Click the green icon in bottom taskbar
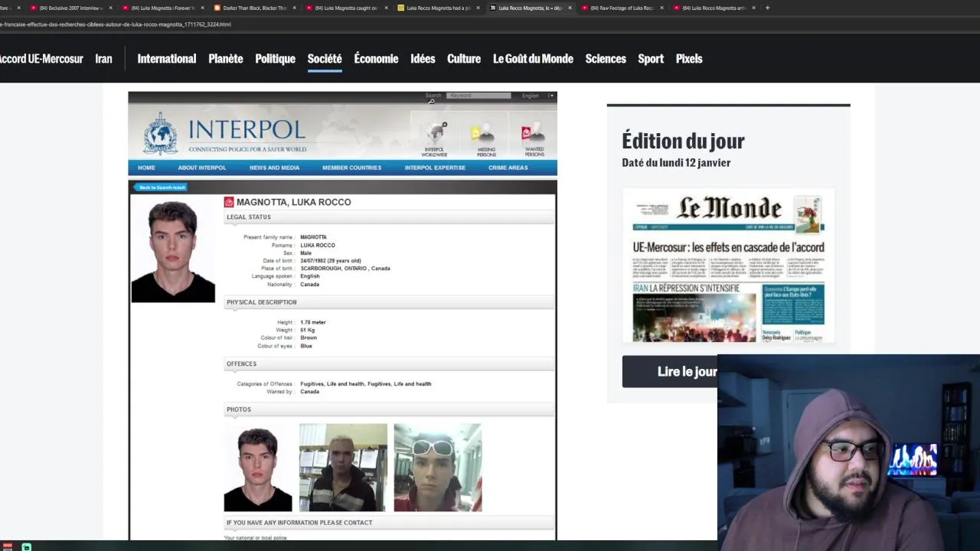The width and height of the screenshot is (980, 551). click(27, 546)
